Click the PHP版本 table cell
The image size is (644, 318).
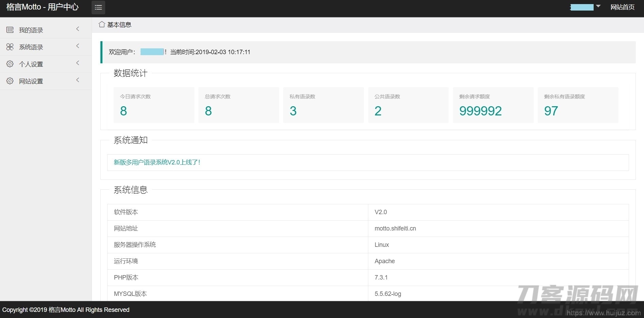pos(238,277)
